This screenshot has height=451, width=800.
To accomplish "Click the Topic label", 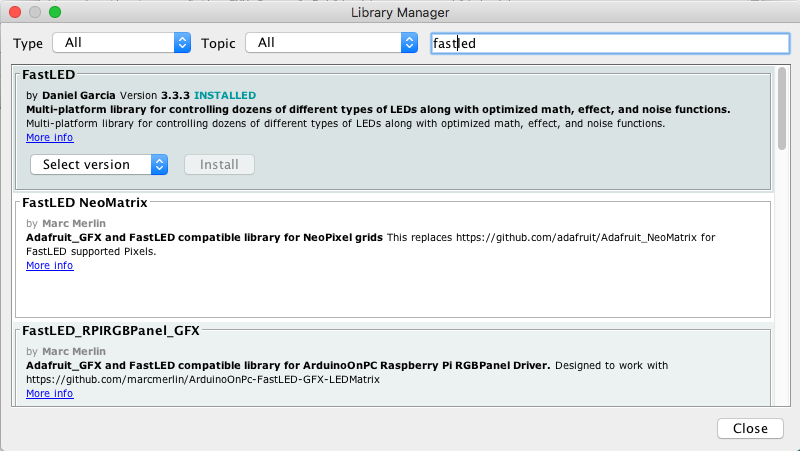I will tap(218, 43).
